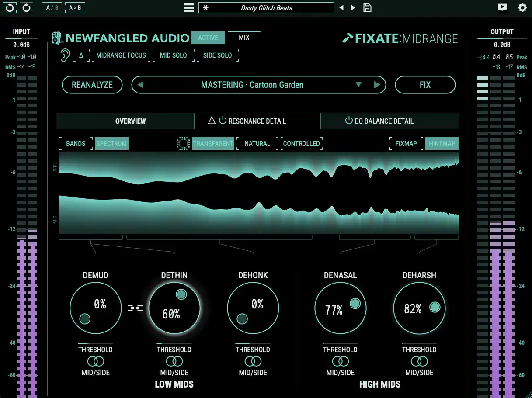Click the Newfangled Audio speaker logo
Screen dimensions: 532x398
coord(56,38)
